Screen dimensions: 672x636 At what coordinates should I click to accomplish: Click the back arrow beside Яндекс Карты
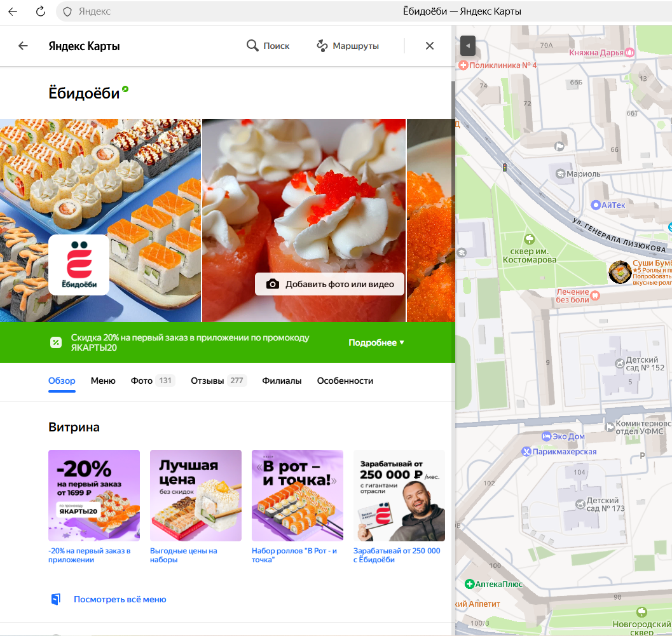click(23, 46)
